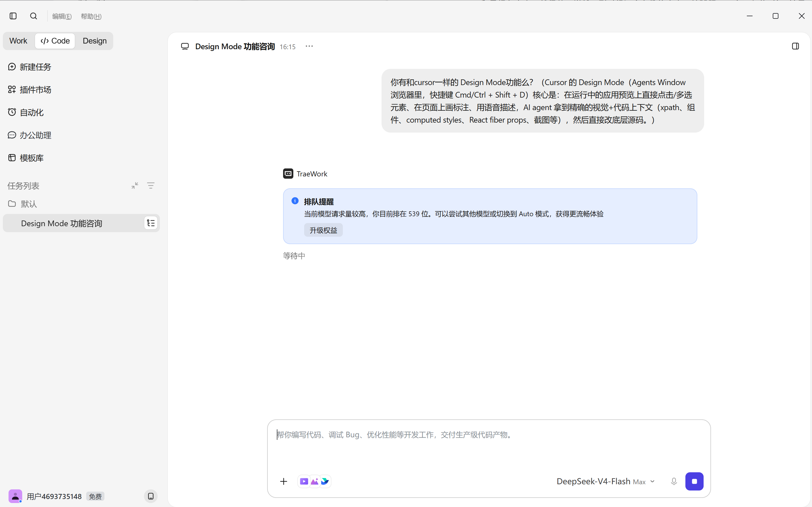Expand the 默认 folder
812x507 pixels.
pos(22,204)
